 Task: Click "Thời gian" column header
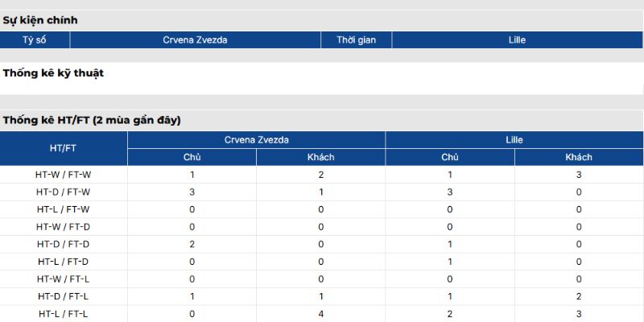coord(356,40)
